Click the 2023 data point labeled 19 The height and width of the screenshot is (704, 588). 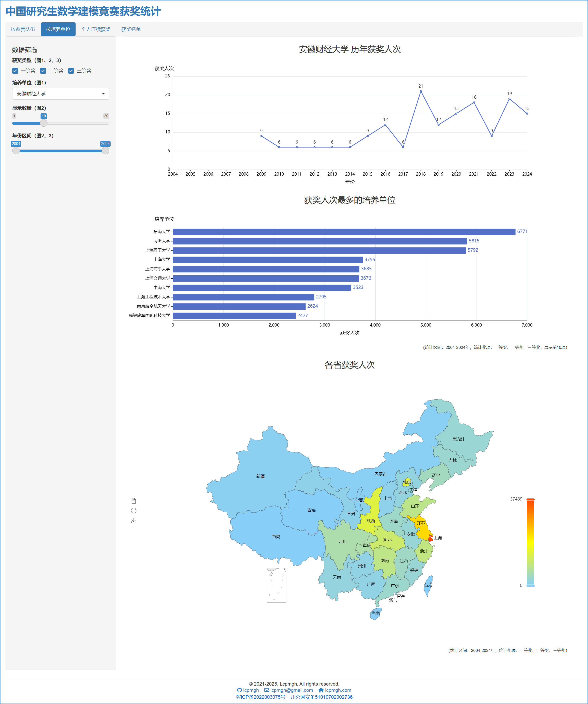pyautogui.click(x=509, y=99)
